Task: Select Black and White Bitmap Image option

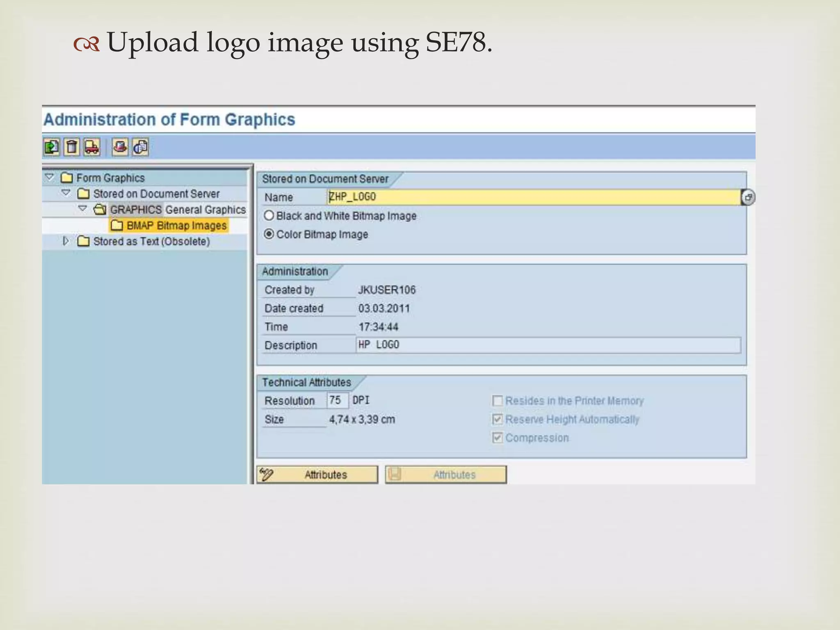Action: [269, 216]
